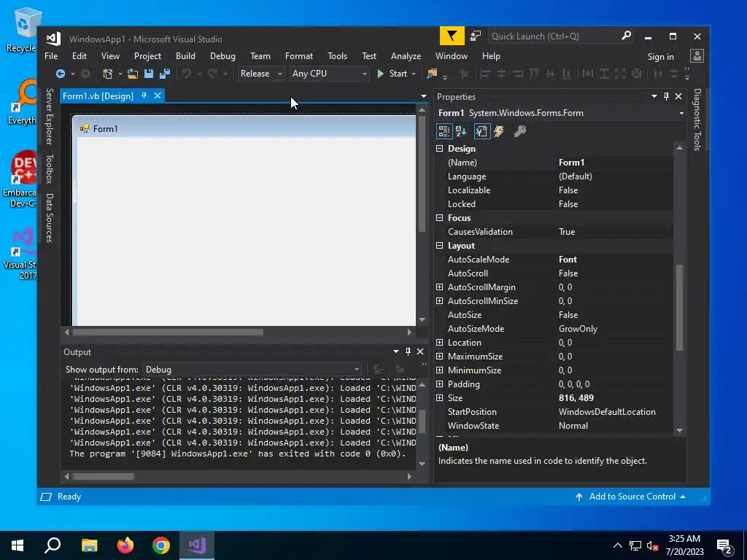Open the Any CPU platform dropdown
The image size is (747, 560).
(x=329, y=74)
